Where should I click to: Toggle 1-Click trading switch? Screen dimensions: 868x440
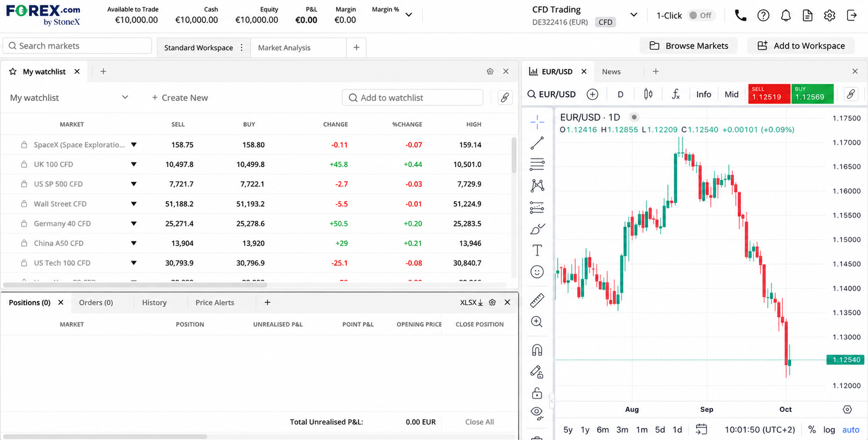700,15
